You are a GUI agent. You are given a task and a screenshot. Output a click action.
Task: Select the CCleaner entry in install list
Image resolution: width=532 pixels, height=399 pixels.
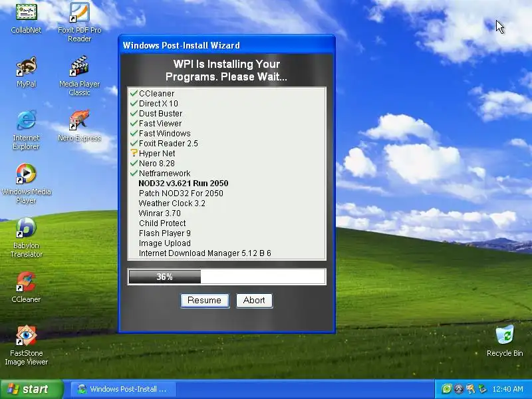point(157,93)
